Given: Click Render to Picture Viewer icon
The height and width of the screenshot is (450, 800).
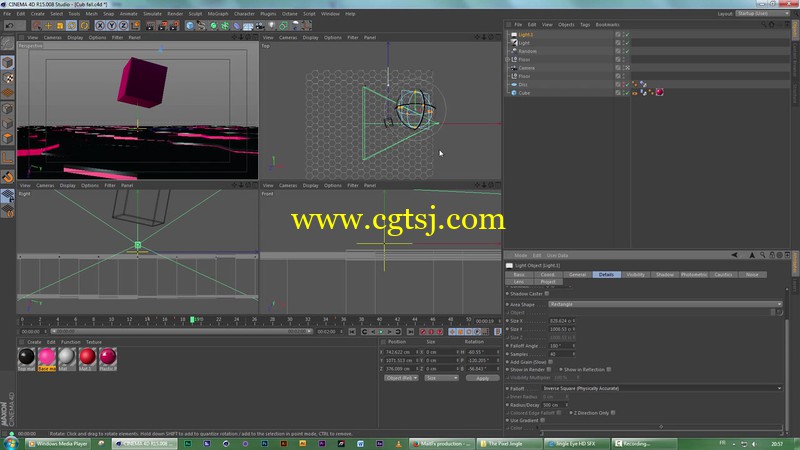Looking at the screenshot, I should 163,25.
